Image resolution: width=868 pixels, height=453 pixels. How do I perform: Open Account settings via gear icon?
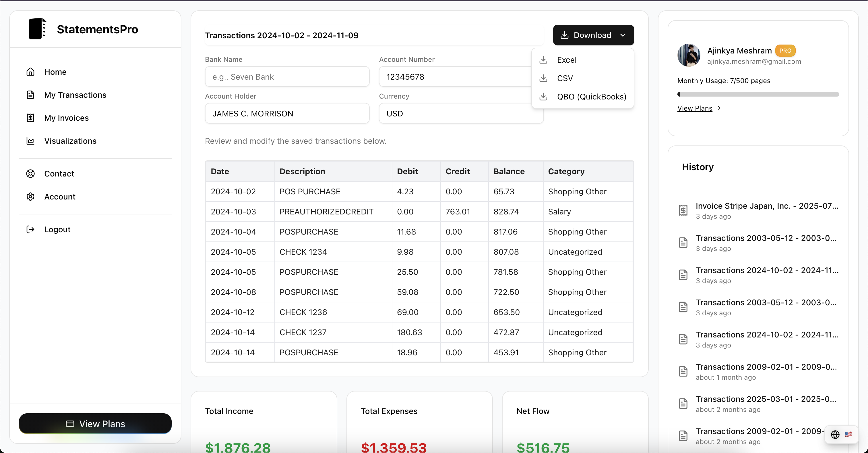point(30,197)
